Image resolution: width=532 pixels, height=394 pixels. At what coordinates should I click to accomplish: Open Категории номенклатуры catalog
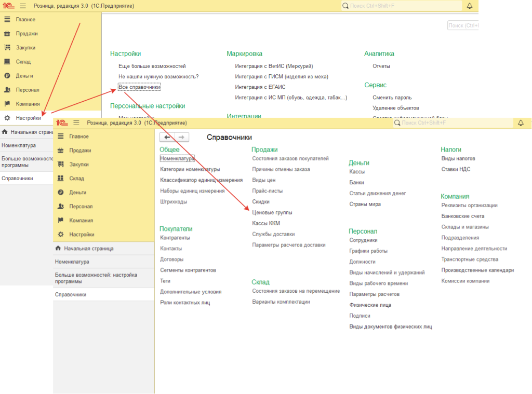[x=190, y=169]
